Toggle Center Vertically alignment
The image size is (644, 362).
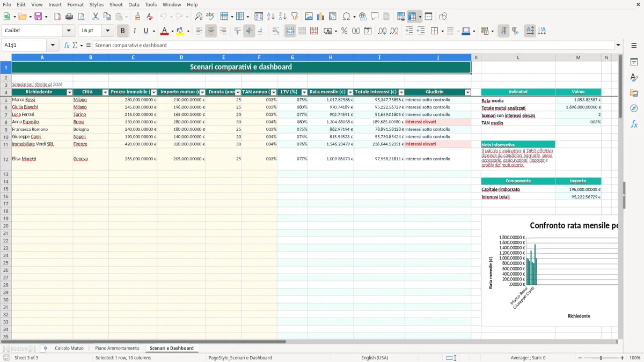click(249, 31)
